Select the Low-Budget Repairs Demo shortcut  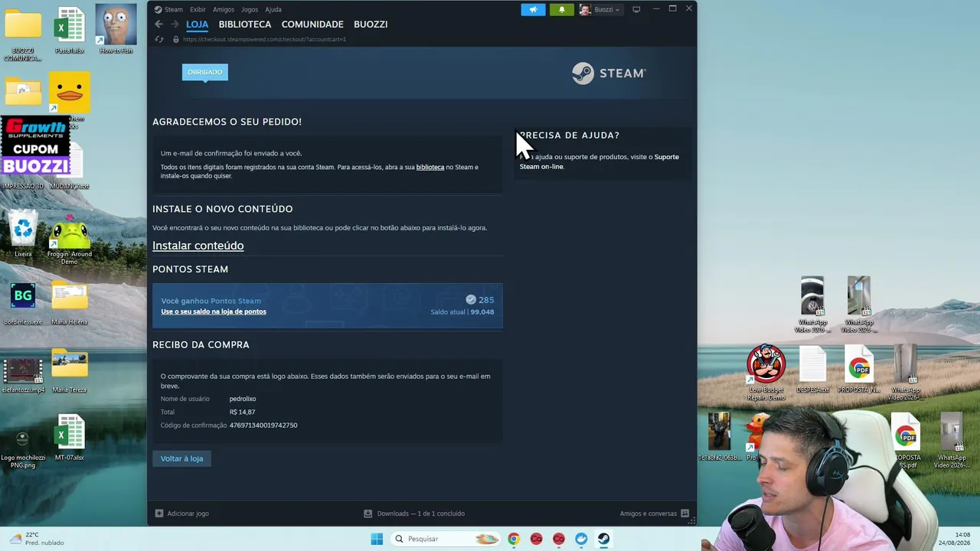click(x=766, y=373)
